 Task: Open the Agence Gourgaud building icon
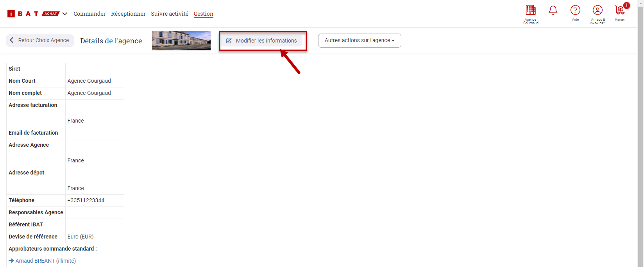tap(531, 10)
